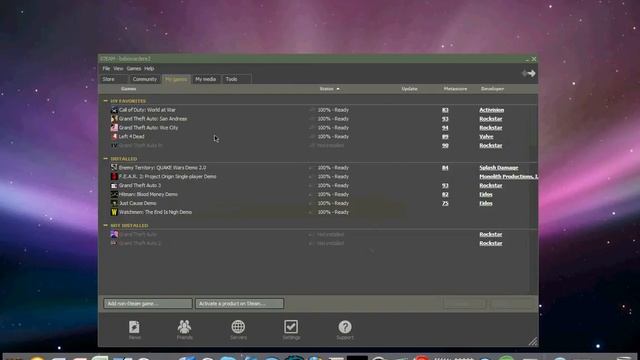Sort by the Status column header
640x360 pixels.
pos(329,89)
